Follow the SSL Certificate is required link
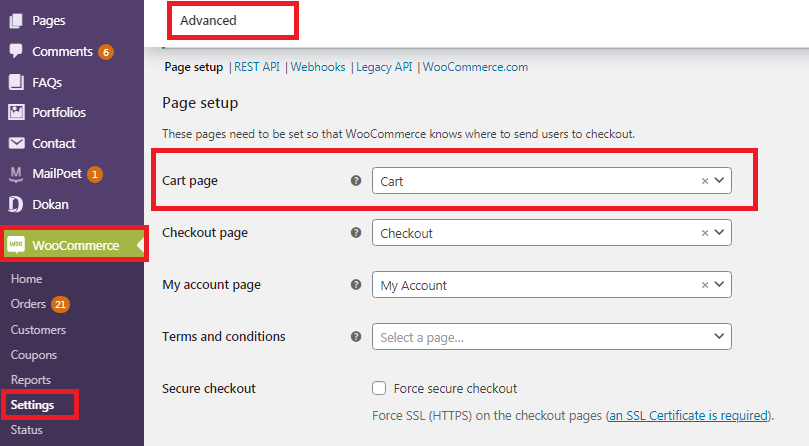Image resolution: width=809 pixels, height=446 pixels. tap(688, 416)
